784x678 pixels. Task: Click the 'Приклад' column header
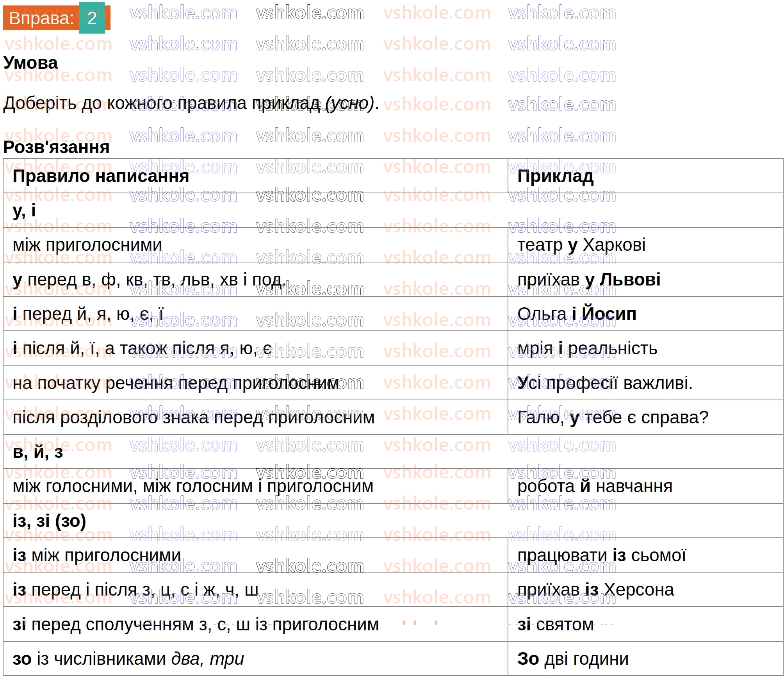(x=555, y=176)
